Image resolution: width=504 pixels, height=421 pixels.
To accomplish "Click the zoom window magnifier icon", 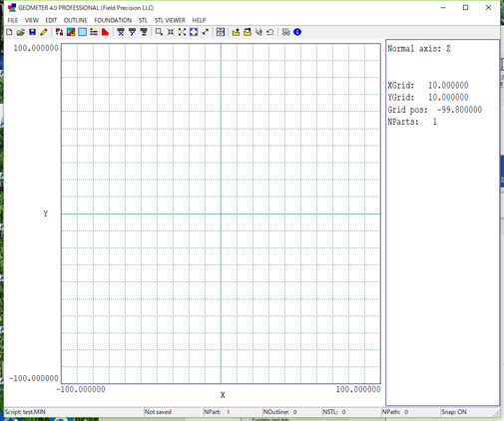I will [159, 32].
